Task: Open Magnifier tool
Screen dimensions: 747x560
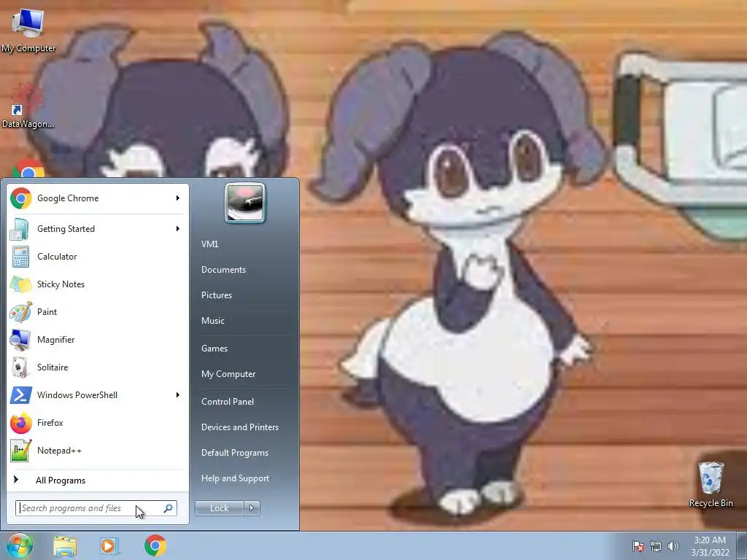Action: click(98, 340)
